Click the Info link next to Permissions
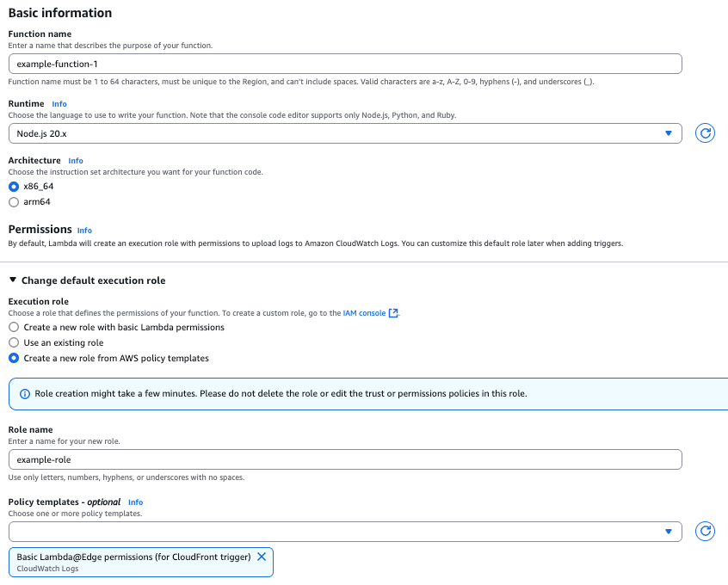728x585 pixels. click(84, 231)
